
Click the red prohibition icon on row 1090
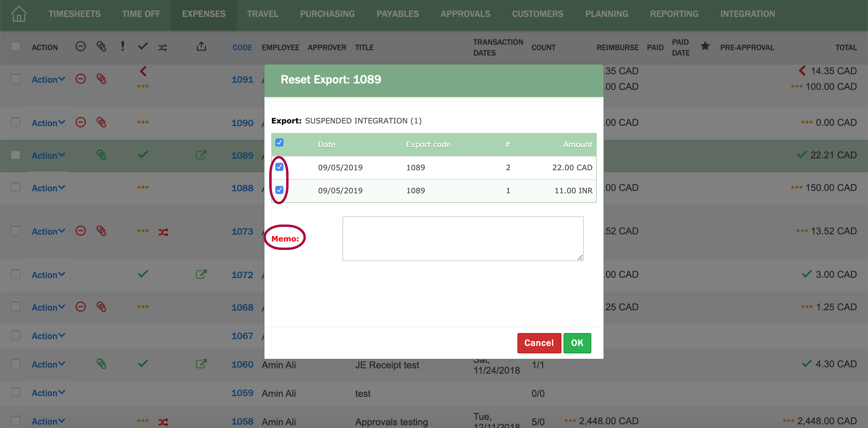[80, 122]
